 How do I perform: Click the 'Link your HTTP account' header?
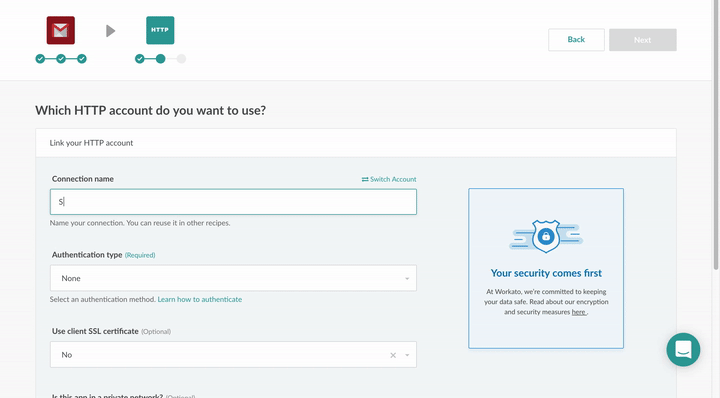tap(91, 143)
